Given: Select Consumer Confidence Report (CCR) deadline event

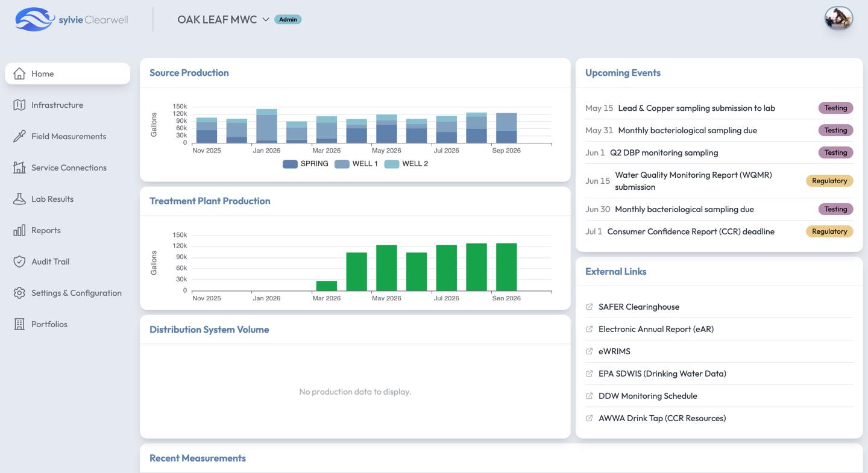Looking at the screenshot, I should pos(691,231).
